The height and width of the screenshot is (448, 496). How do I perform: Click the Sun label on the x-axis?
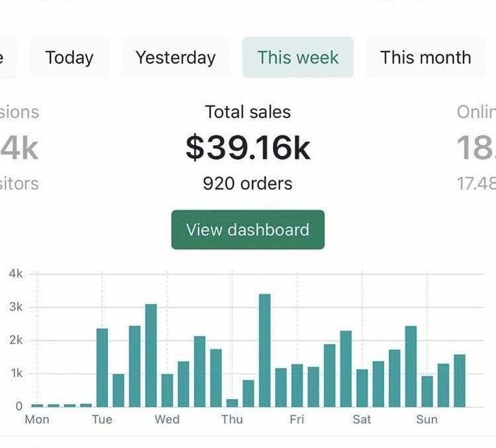pos(426,420)
